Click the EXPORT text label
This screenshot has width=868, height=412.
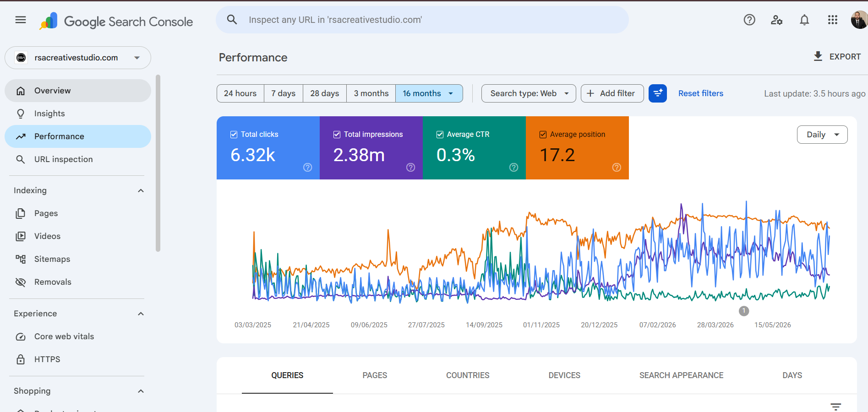coord(845,57)
